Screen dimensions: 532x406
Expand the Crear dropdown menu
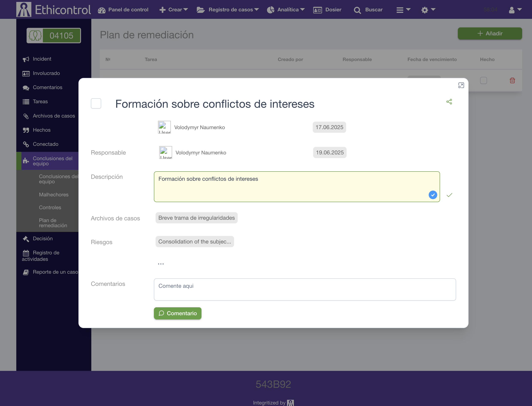pyautogui.click(x=174, y=10)
